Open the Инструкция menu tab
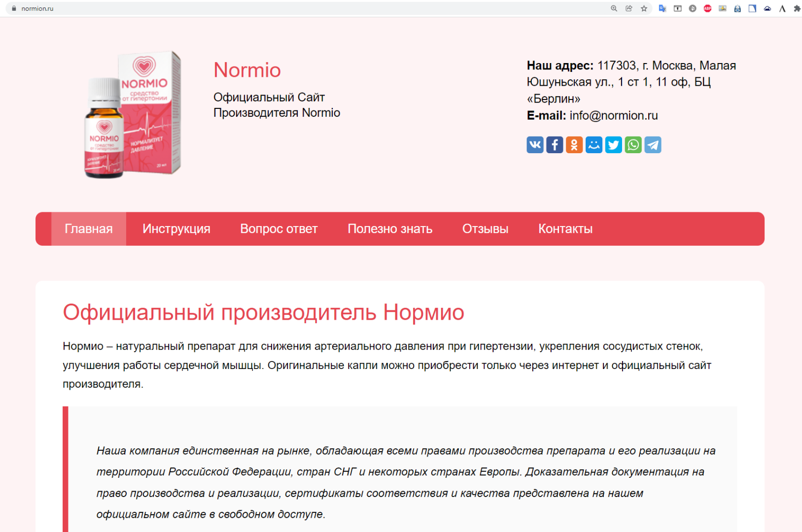 [x=176, y=229]
